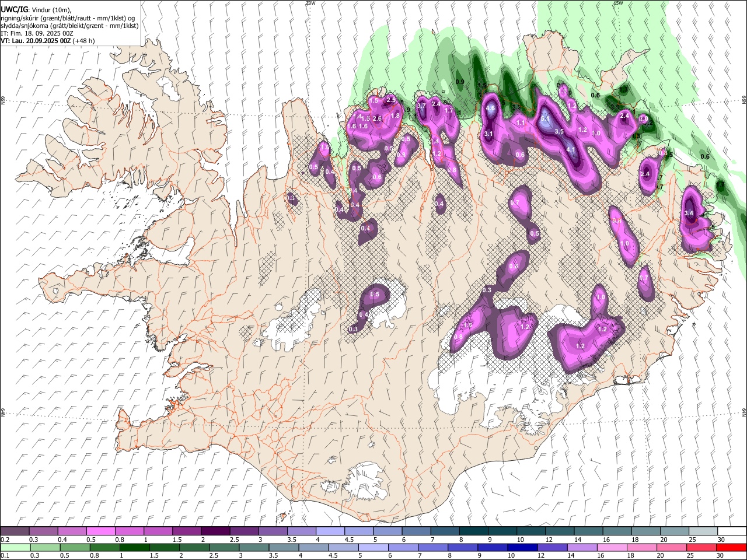Select the 'rigning/skúrir' legend description line
The height and width of the screenshot is (560, 747).
point(68,18)
